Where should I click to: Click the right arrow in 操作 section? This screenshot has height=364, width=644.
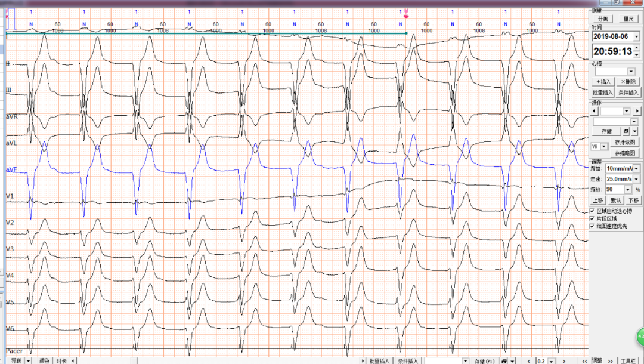coord(637,111)
